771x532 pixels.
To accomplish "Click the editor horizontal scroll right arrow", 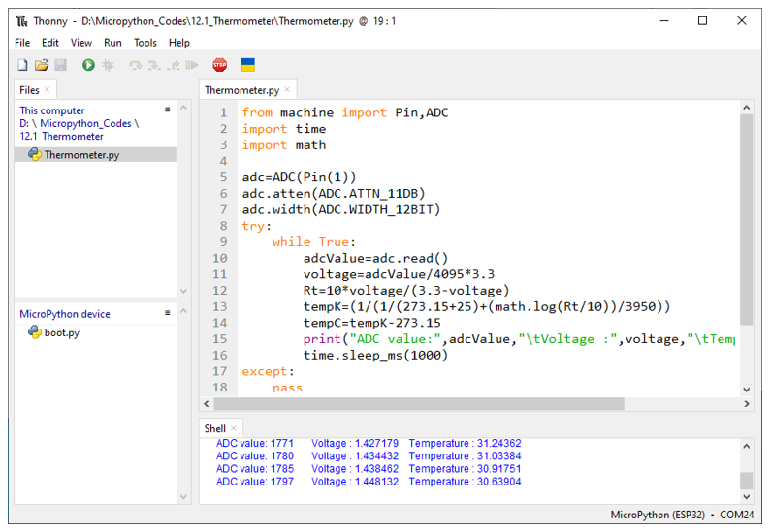I will click(747, 404).
